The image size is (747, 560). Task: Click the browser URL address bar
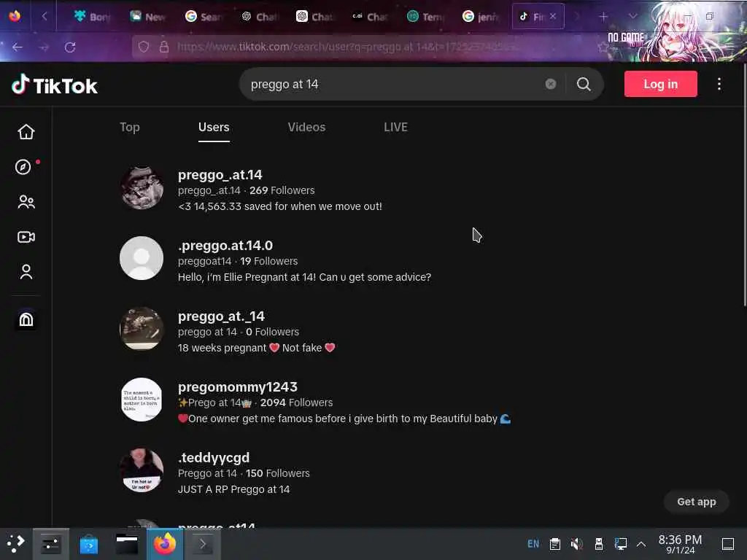(362, 47)
